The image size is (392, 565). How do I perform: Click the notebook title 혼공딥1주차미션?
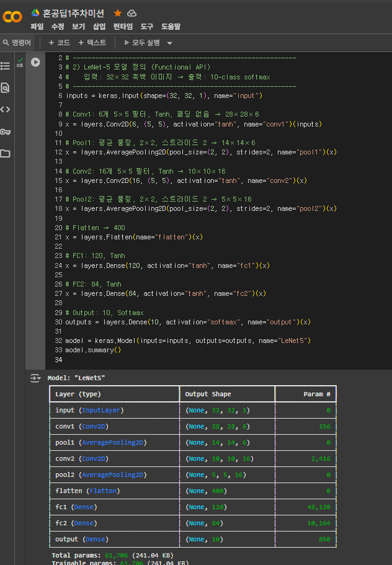pyautogui.click(x=73, y=13)
